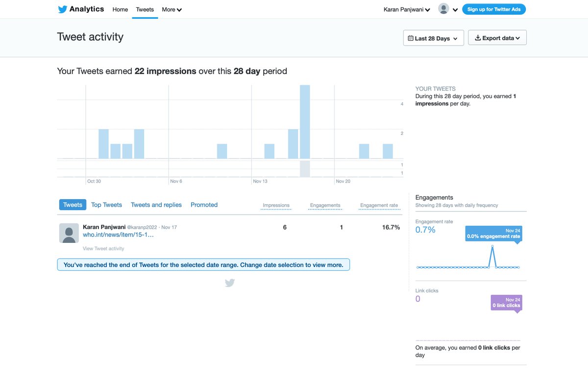Sort by Engagement rate column header
Screen dimensions: 588x368
click(x=379, y=206)
